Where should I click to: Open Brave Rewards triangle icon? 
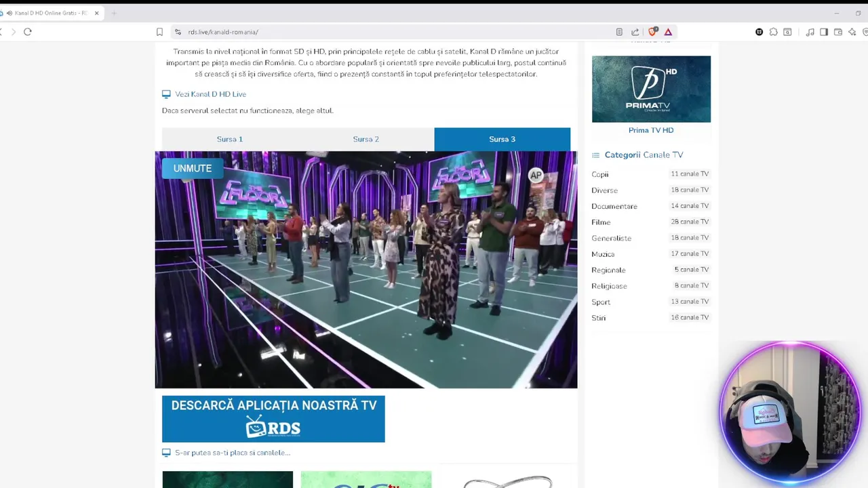coord(668,32)
